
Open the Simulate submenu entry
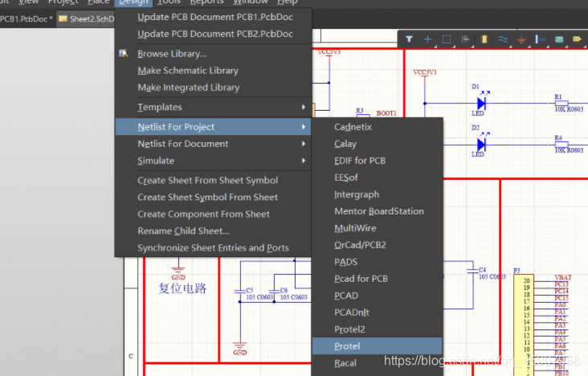[x=213, y=161]
